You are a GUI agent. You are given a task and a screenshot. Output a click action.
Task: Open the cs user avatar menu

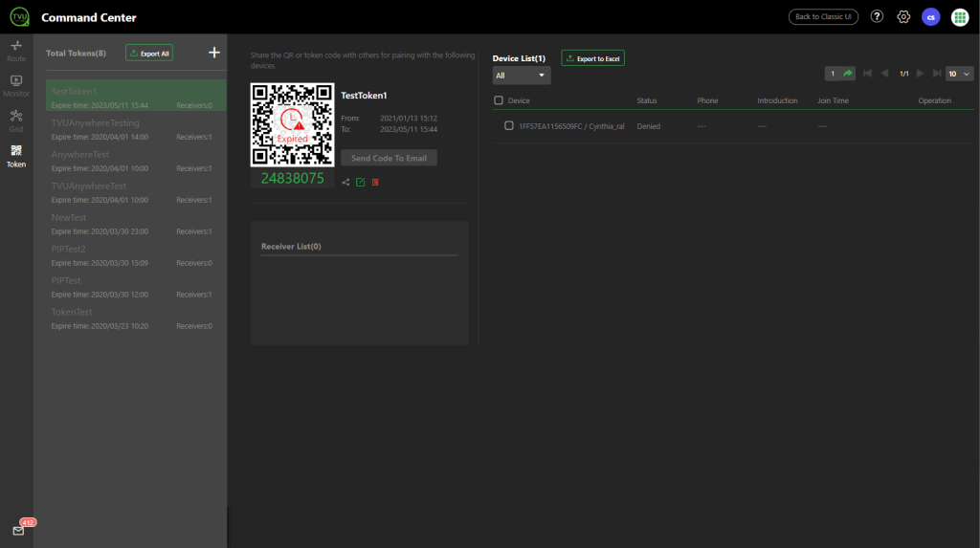pos(930,17)
